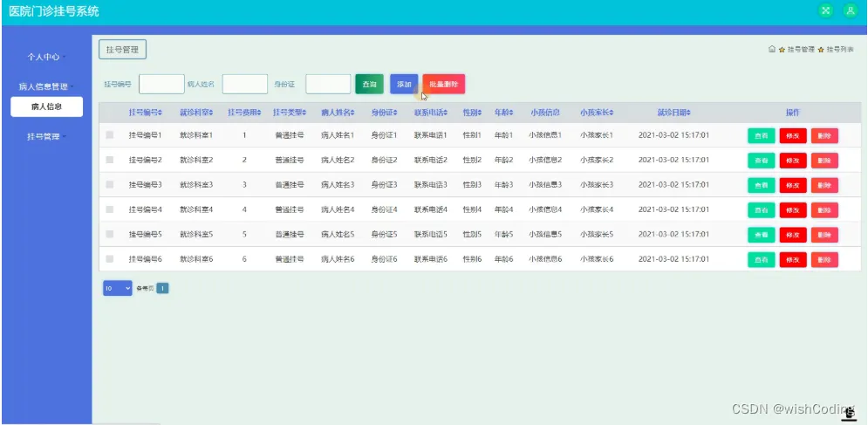This screenshot has height=425, width=868.
Task: View details of row 挂号编号3
Action: tap(762, 185)
